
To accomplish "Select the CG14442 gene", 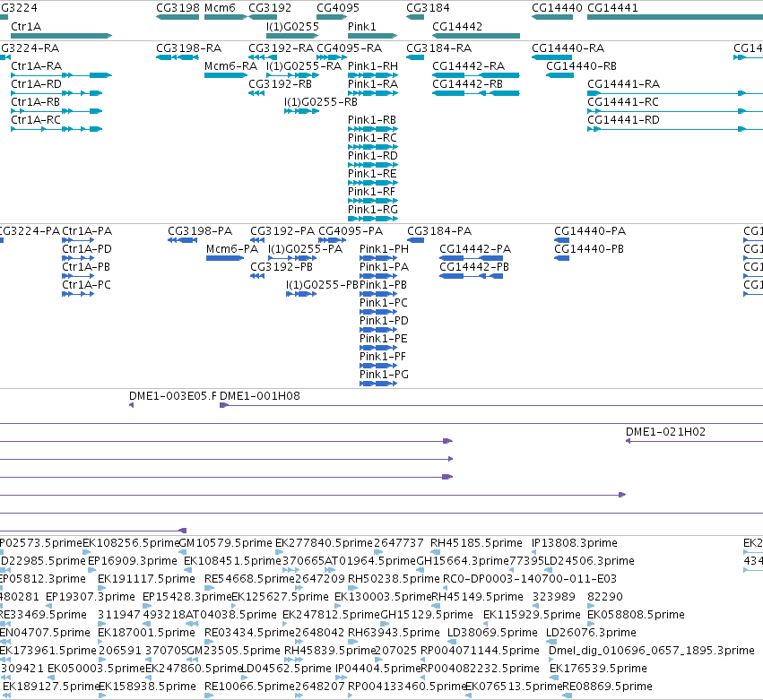I will tap(476, 36).
